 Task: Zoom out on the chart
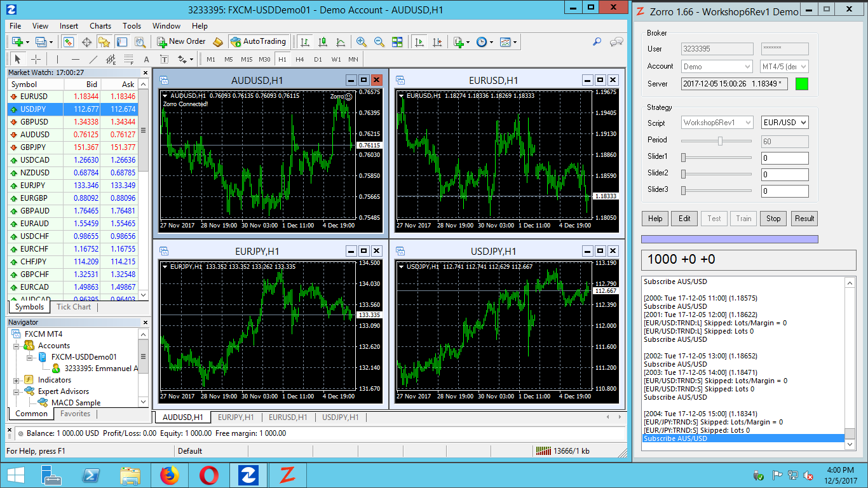(x=379, y=42)
